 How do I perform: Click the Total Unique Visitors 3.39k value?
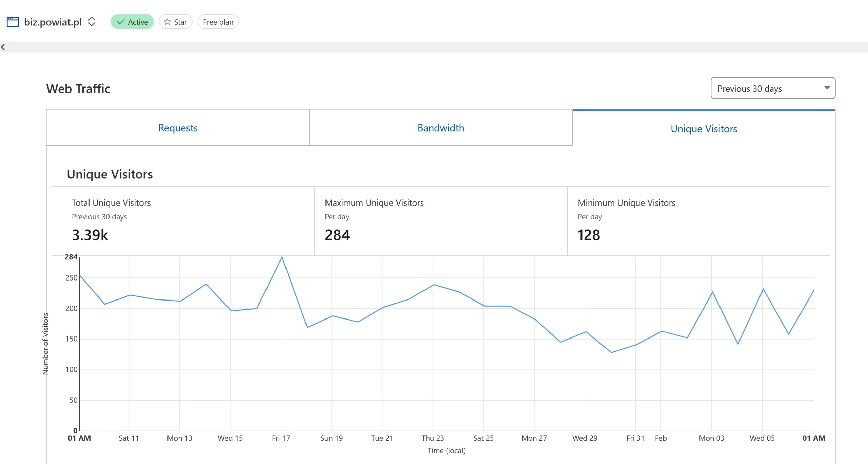(90, 235)
